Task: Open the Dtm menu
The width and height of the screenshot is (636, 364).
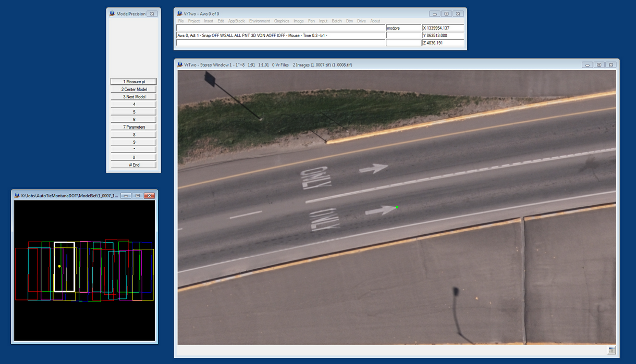Action: pos(349,21)
